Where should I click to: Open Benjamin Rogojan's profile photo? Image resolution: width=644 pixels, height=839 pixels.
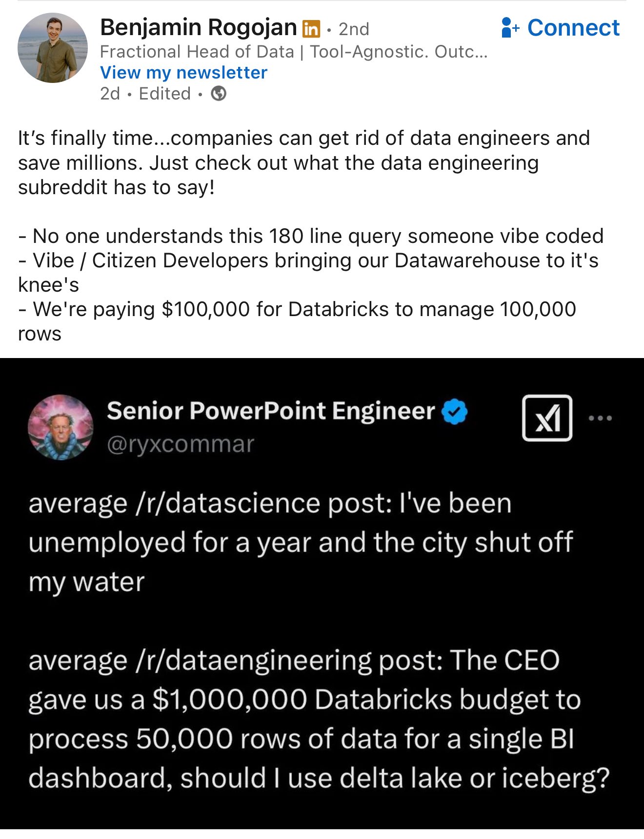[x=53, y=48]
